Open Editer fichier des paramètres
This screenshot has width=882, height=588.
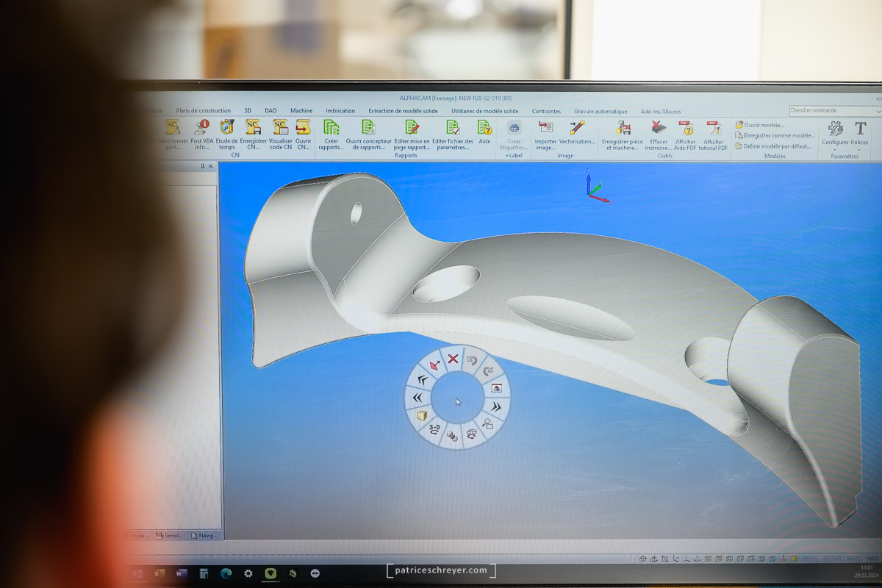click(x=453, y=135)
